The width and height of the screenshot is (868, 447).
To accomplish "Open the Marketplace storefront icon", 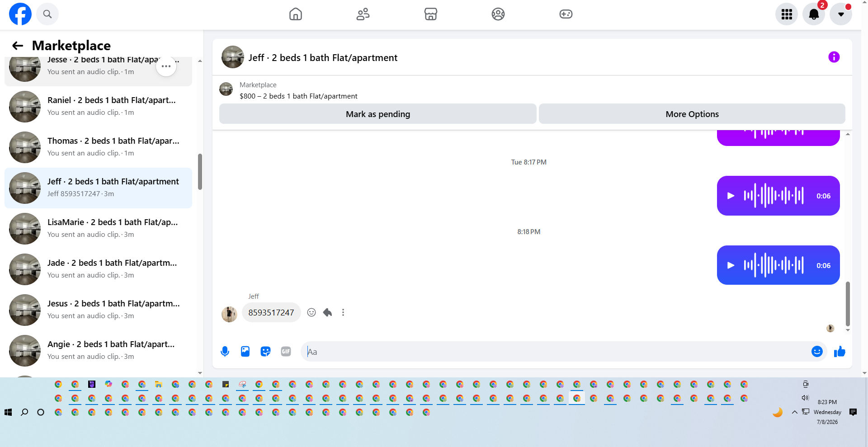I will (431, 14).
